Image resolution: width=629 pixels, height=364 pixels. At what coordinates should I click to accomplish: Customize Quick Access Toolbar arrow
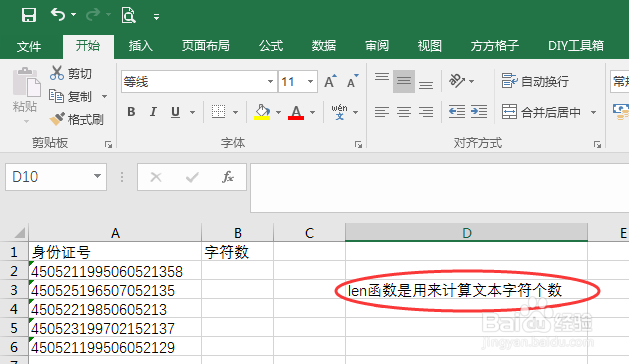tap(156, 16)
